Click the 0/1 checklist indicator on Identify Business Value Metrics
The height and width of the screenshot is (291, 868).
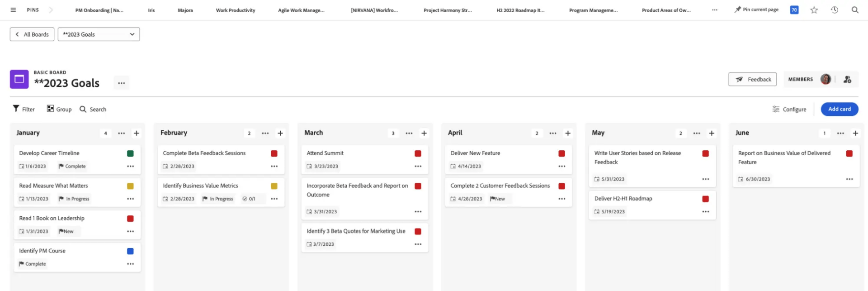coord(249,199)
